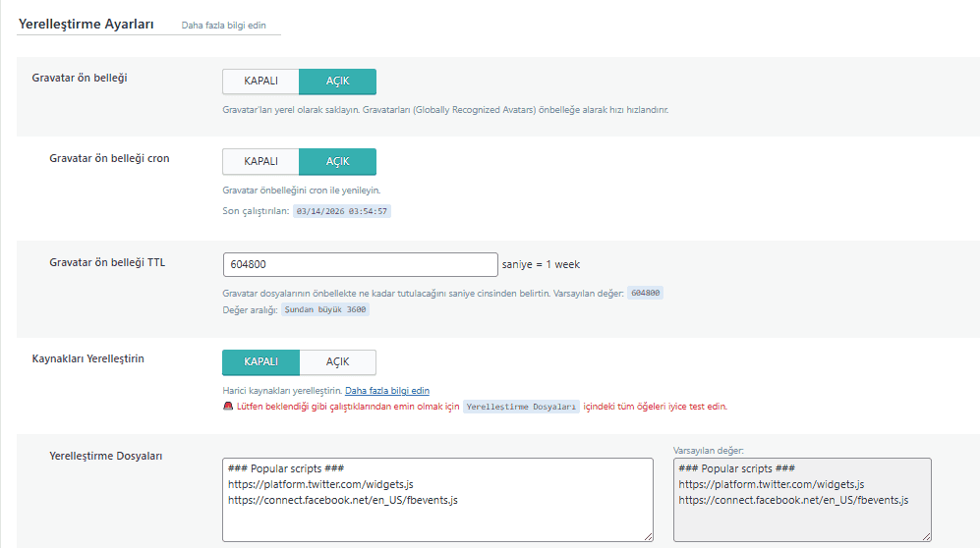Click the Şundan büyük 3600 range tag

325,309
